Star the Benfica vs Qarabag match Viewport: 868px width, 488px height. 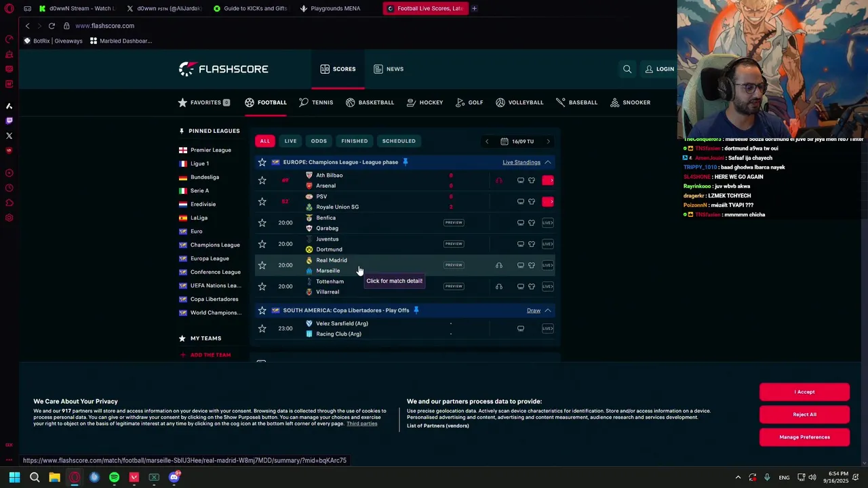[x=262, y=222]
